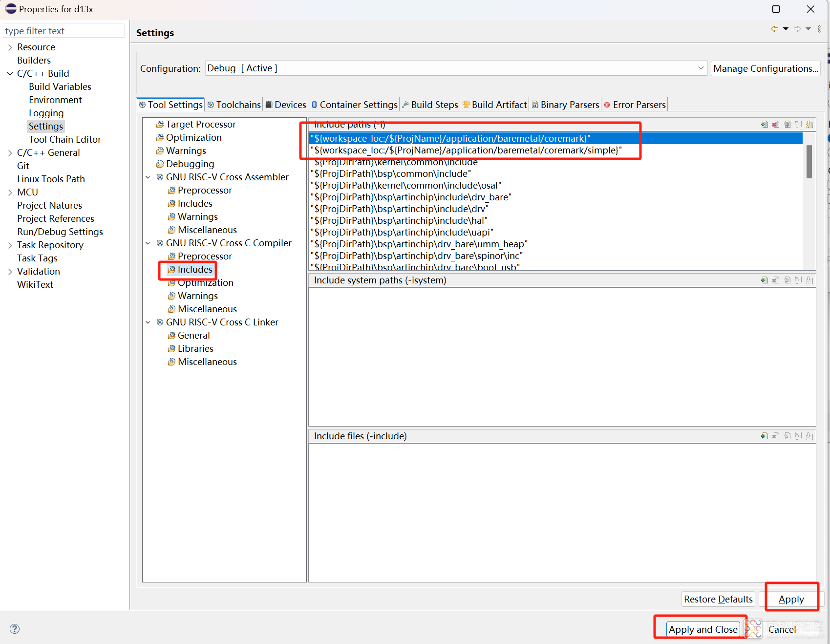Image resolution: width=830 pixels, height=644 pixels.
Task: Open Linux Tools Path page
Action: click(x=51, y=179)
